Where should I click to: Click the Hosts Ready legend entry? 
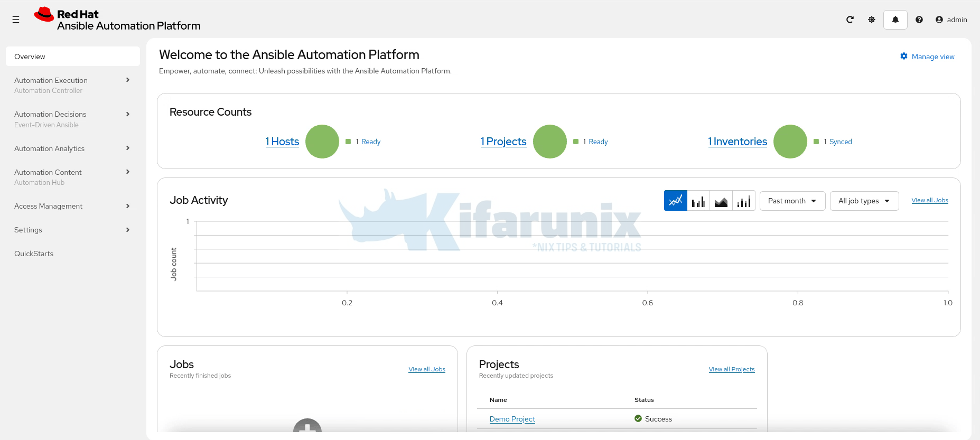pos(363,142)
